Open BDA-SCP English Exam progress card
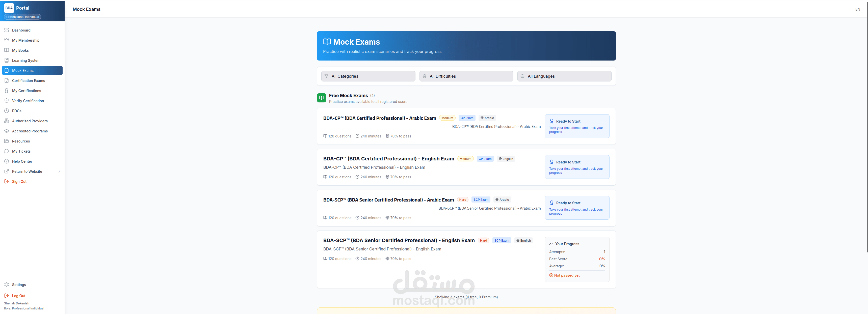 point(576,259)
